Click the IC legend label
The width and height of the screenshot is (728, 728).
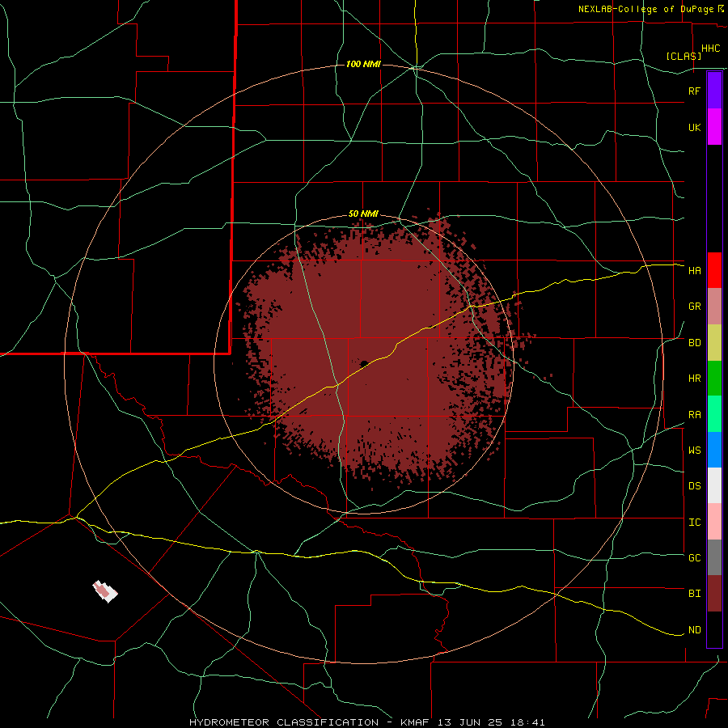coord(694,522)
